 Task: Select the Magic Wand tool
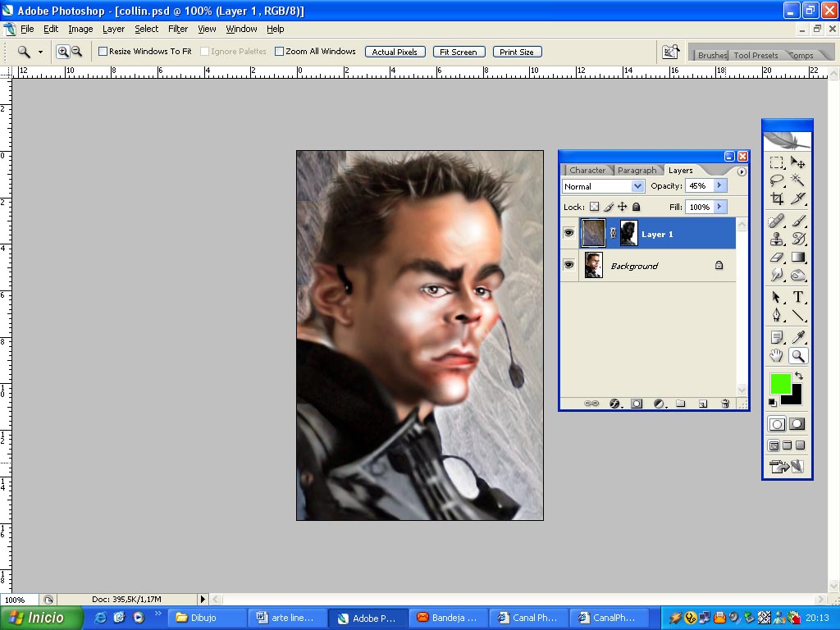coord(797,180)
